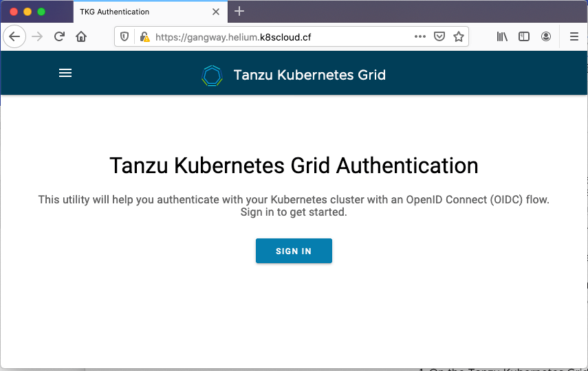Focus the gangway.helium.k8scloud.cf address field
Image resolution: width=588 pixels, height=371 pixels.
pos(281,37)
